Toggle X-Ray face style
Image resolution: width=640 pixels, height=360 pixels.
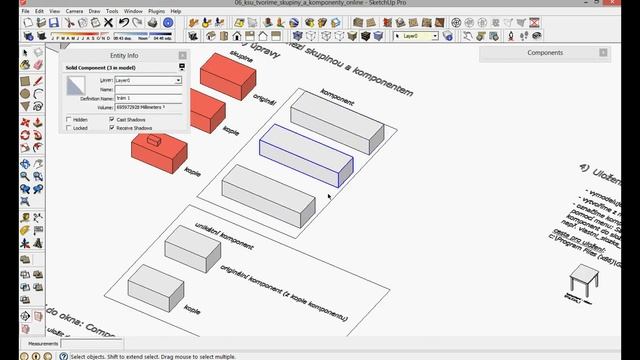click(298, 36)
